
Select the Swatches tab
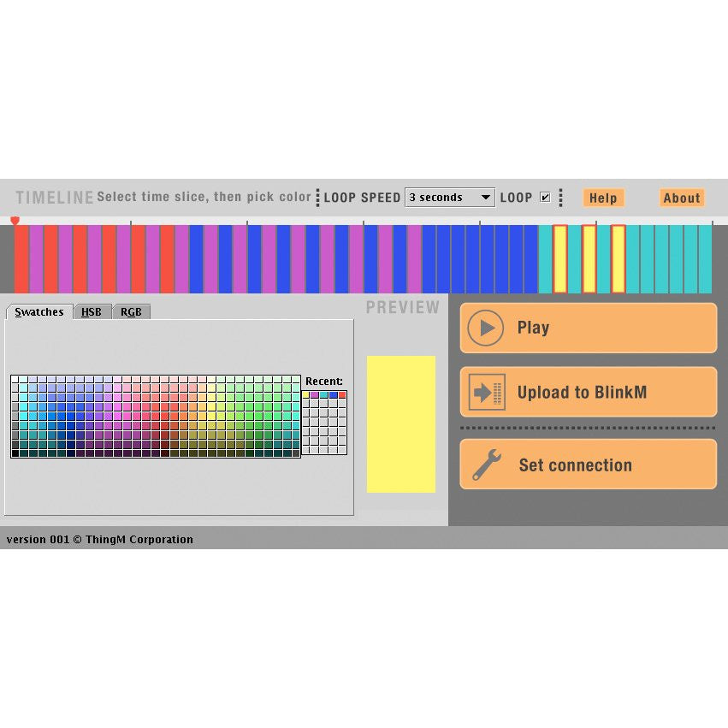coord(39,312)
